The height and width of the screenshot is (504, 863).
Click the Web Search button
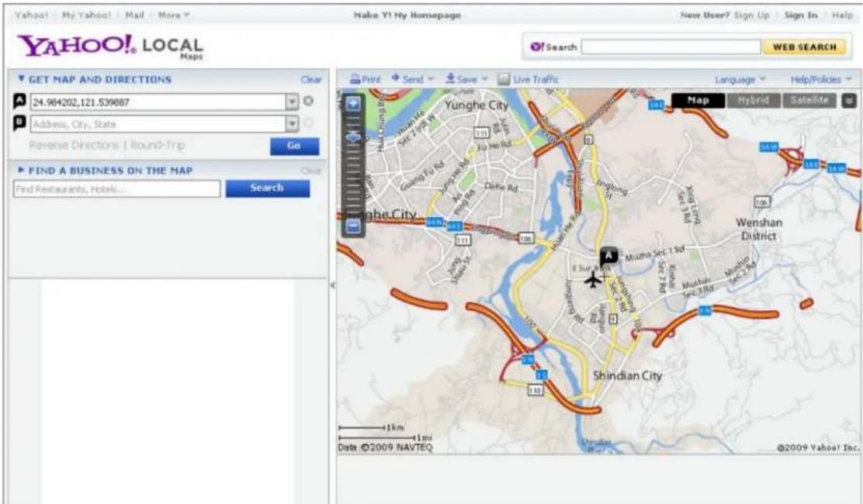coord(805,47)
